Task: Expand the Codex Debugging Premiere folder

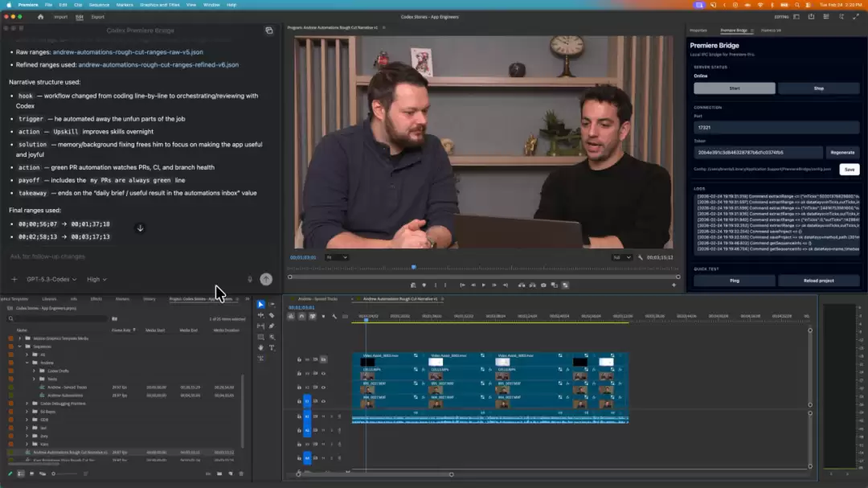Action: [27, 404]
